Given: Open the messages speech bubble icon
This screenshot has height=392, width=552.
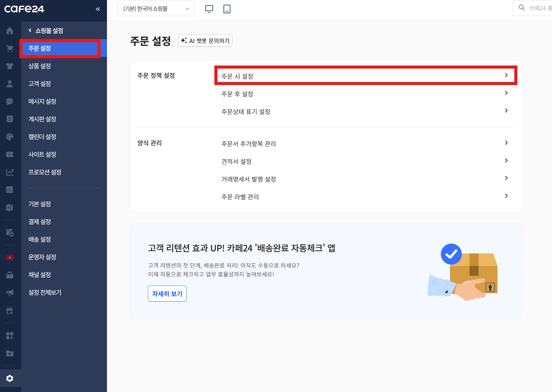Looking at the screenshot, I should pos(10,101).
